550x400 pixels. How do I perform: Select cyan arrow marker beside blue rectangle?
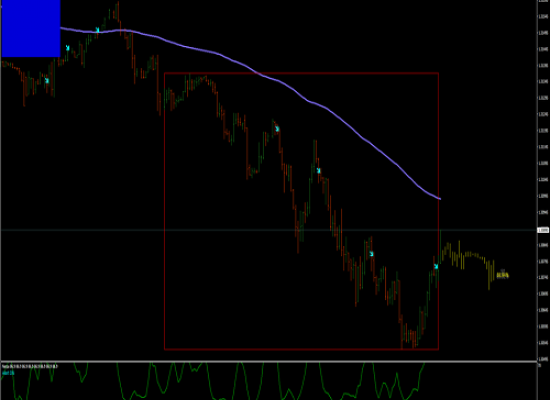tap(68, 48)
